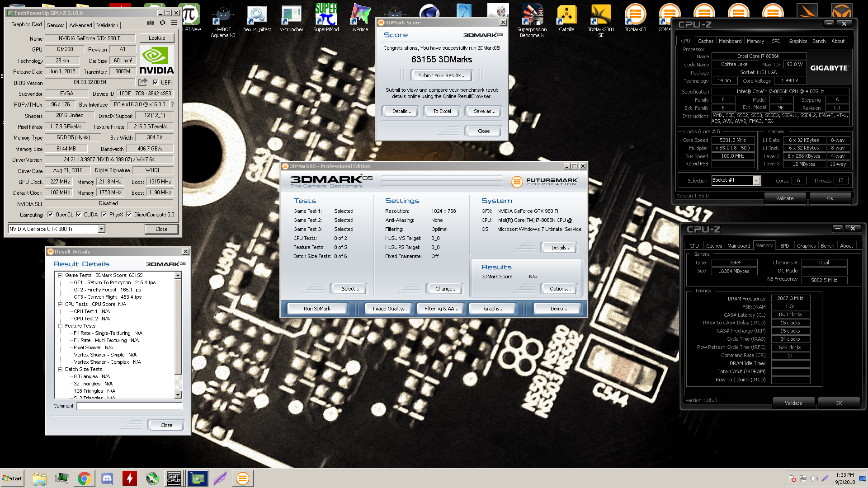
Task: Open the GPU-Z hamburger menu
Action: pyautogui.click(x=174, y=23)
